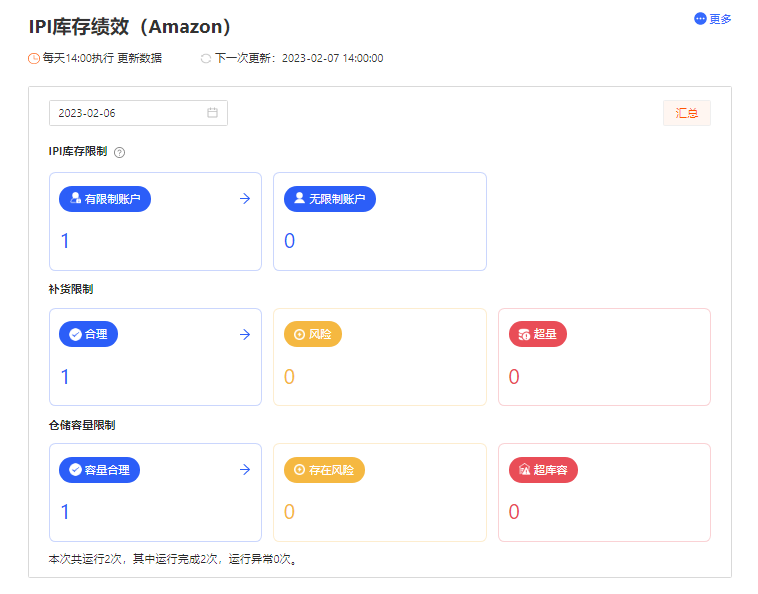Image resolution: width=758 pixels, height=594 pixels.
Task: Click the count 0 under 风险
Action: click(x=290, y=377)
